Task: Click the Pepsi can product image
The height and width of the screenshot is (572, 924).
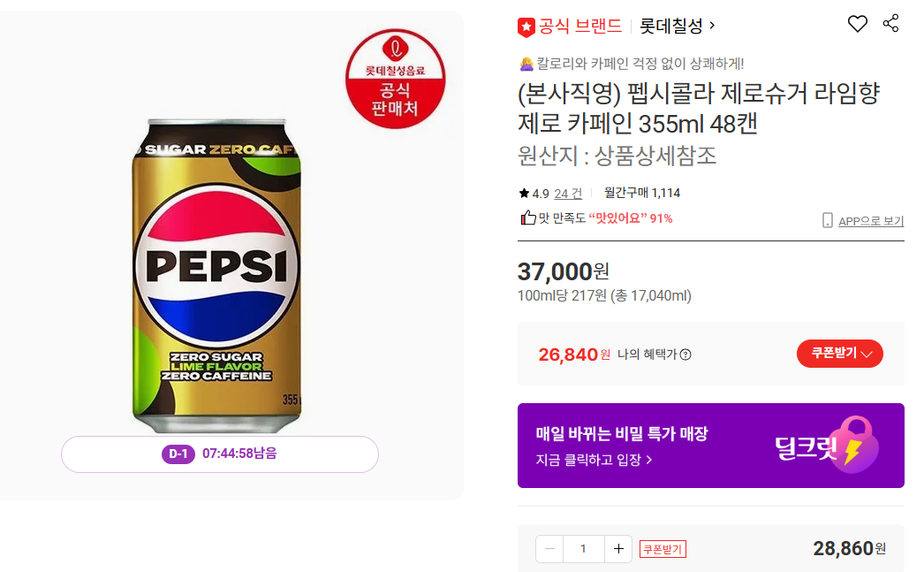Action: point(216,275)
